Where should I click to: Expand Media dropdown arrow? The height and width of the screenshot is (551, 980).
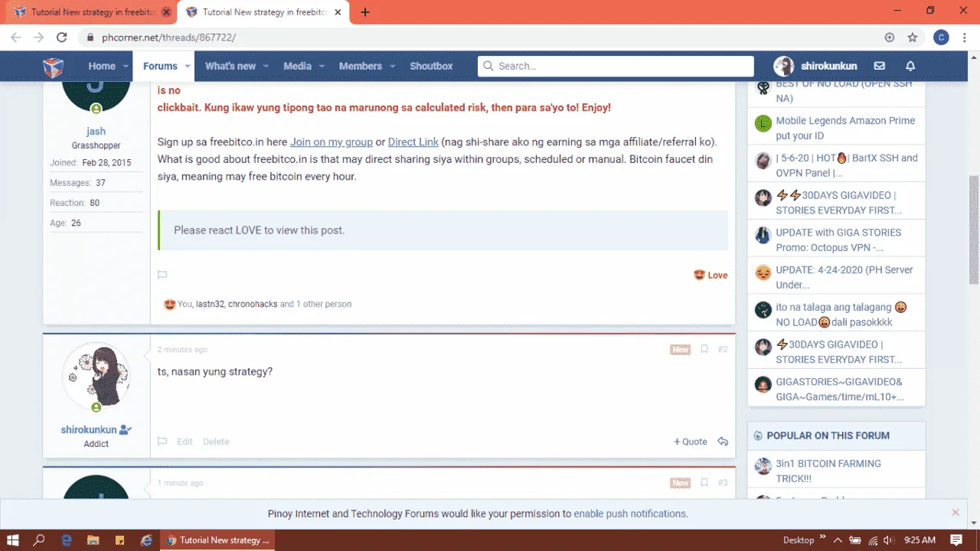click(322, 67)
